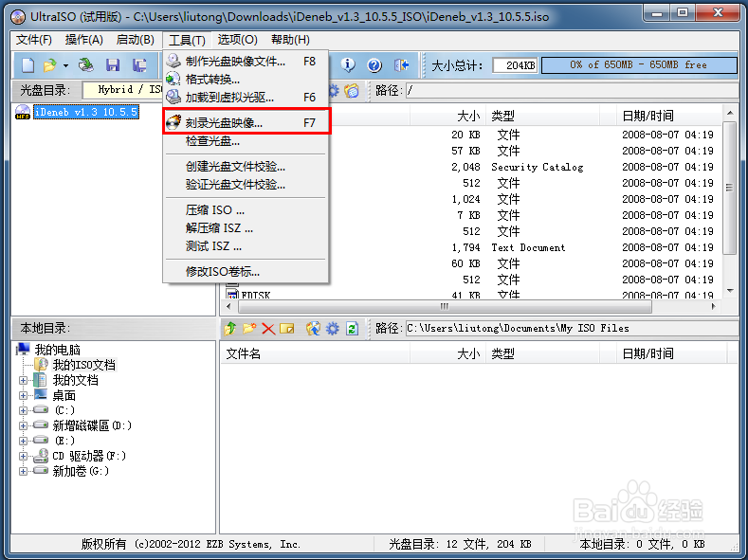Click the gear icon in image pane toolbar
Image resolution: width=748 pixels, height=560 pixels.
pos(334,91)
